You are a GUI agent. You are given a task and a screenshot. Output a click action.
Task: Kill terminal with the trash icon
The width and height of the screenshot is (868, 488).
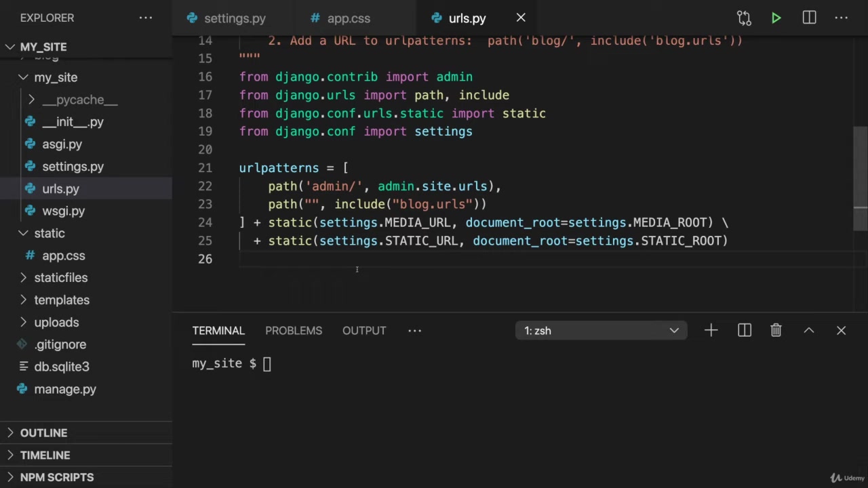[776, 331]
